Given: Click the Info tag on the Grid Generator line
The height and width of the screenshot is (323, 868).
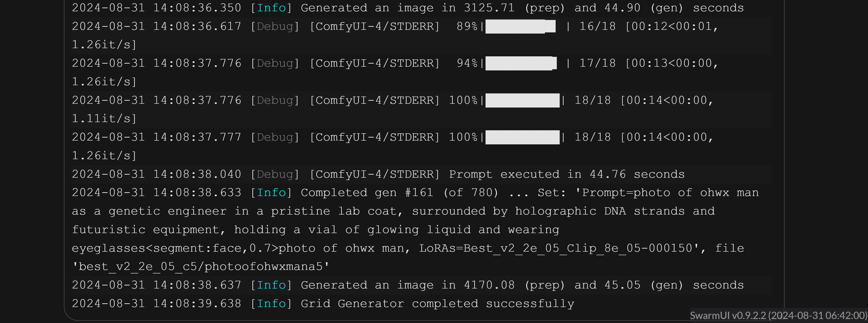Looking at the screenshot, I should 271,304.
